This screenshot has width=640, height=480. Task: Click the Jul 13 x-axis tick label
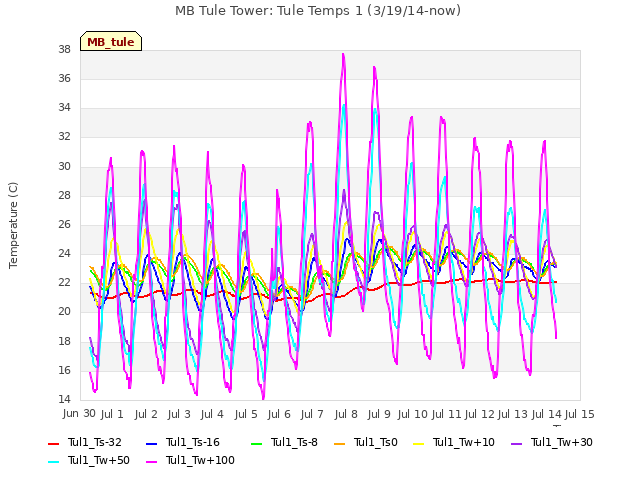pyautogui.click(x=513, y=414)
